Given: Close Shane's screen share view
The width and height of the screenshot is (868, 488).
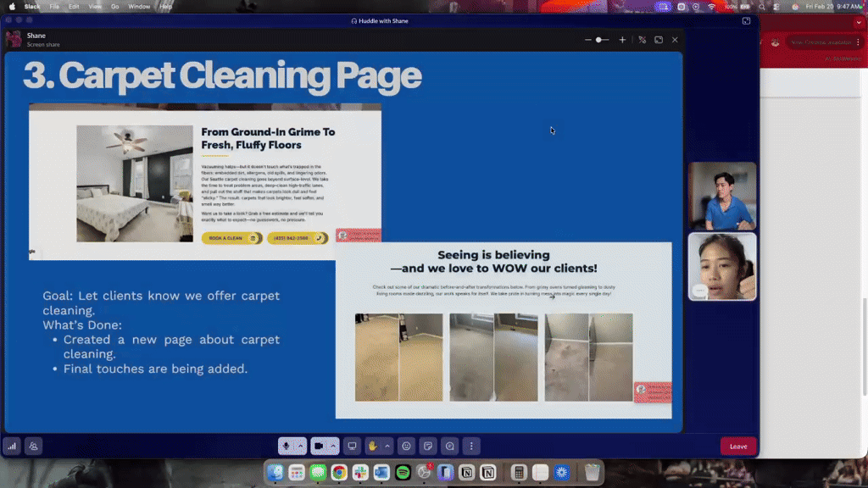Looking at the screenshot, I should [x=675, y=40].
